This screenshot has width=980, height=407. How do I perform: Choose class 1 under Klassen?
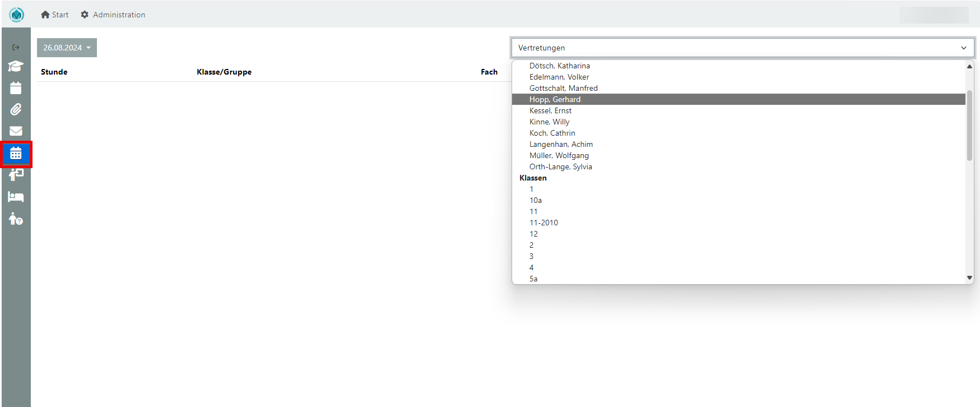pos(739,189)
